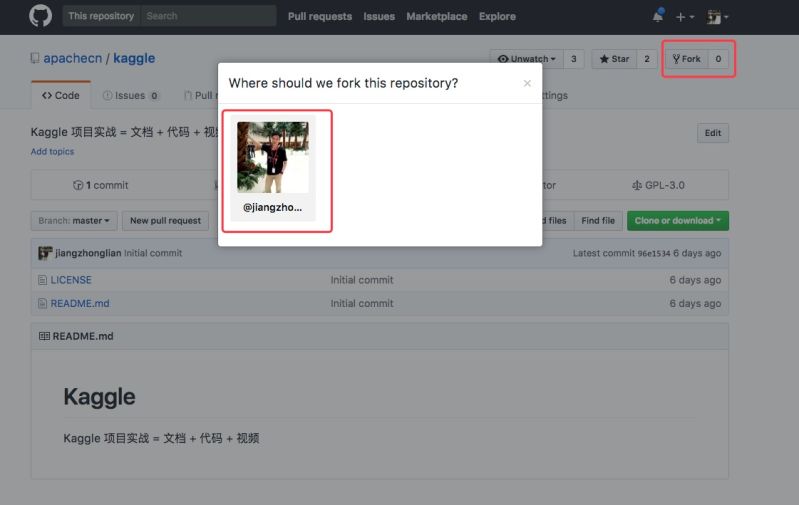Open the LICENSE file
Viewport: 799px width, 505px height.
pyautogui.click(x=71, y=280)
